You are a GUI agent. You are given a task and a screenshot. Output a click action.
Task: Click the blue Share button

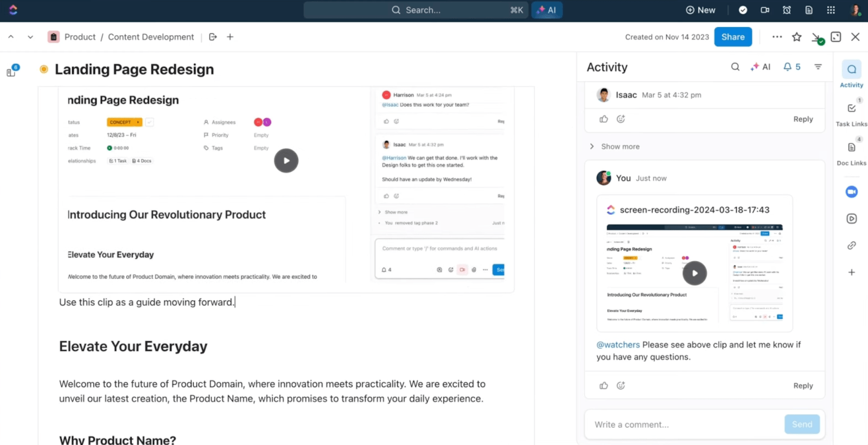pyautogui.click(x=733, y=37)
